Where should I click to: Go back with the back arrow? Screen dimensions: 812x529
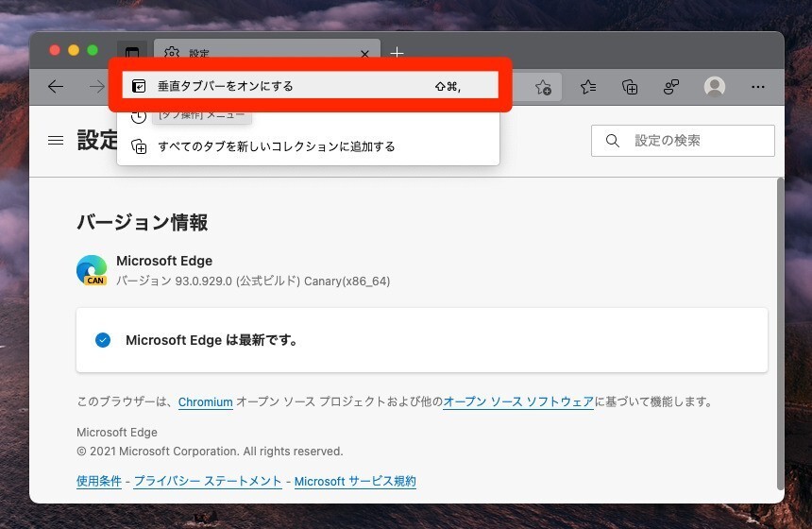pyautogui.click(x=56, y=87)
